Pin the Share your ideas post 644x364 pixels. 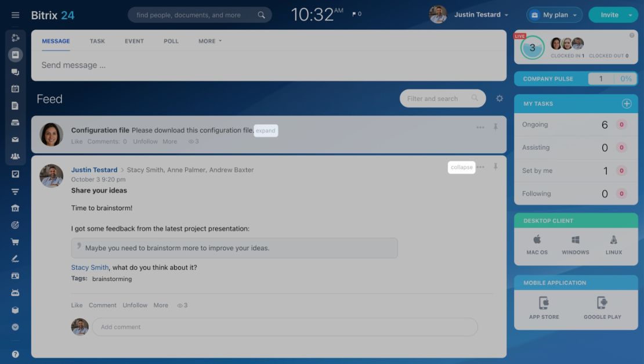(x=495, y=167)
